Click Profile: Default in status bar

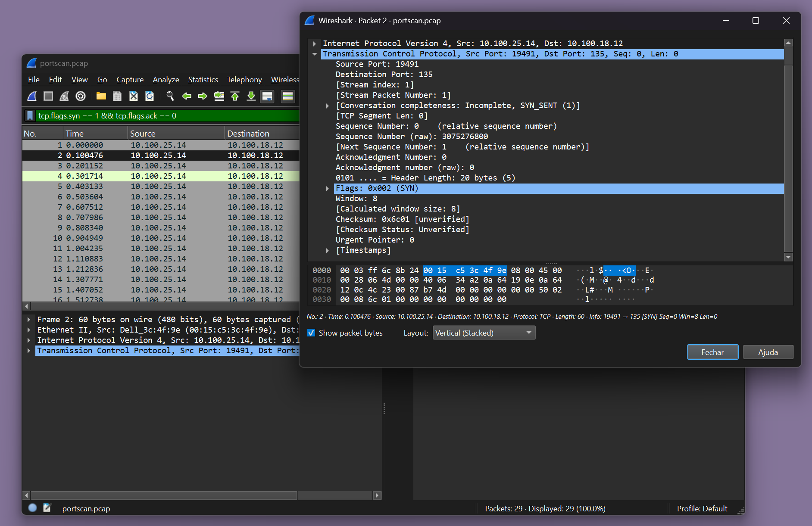click(702, 508)
